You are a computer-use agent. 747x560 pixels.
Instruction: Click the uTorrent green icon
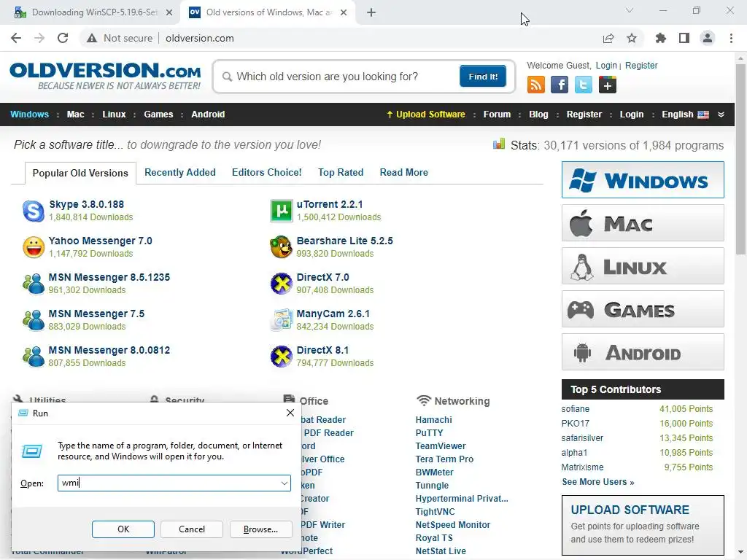pyautogui.click(x=281, y=211)
